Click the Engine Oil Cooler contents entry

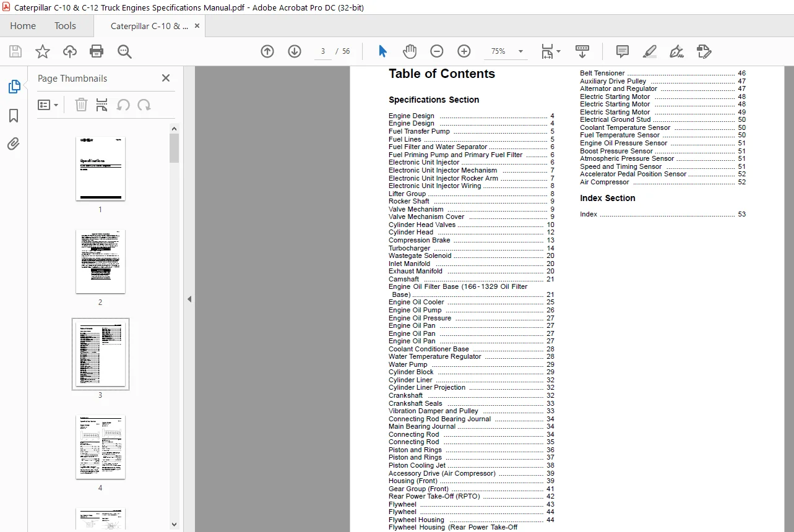click(x=472, y=302)
